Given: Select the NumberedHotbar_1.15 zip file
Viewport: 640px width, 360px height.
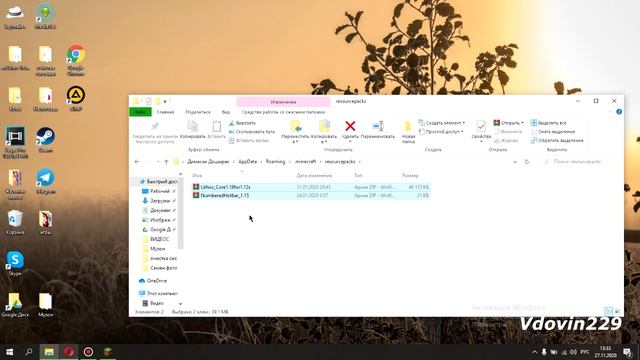Looking at the screenshot, I should (311, 196).
